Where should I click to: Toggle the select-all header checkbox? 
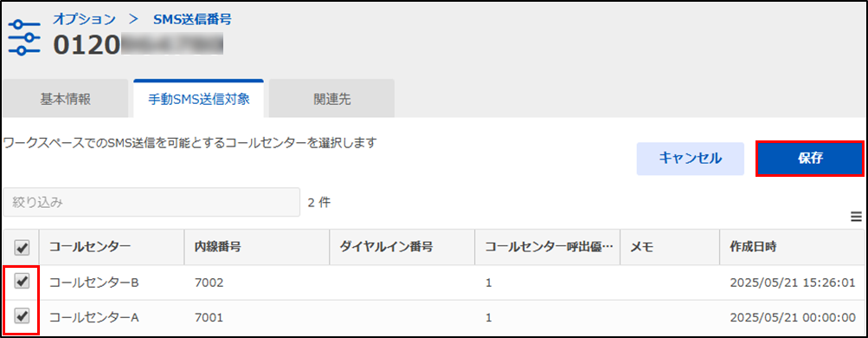click(21, 247)
